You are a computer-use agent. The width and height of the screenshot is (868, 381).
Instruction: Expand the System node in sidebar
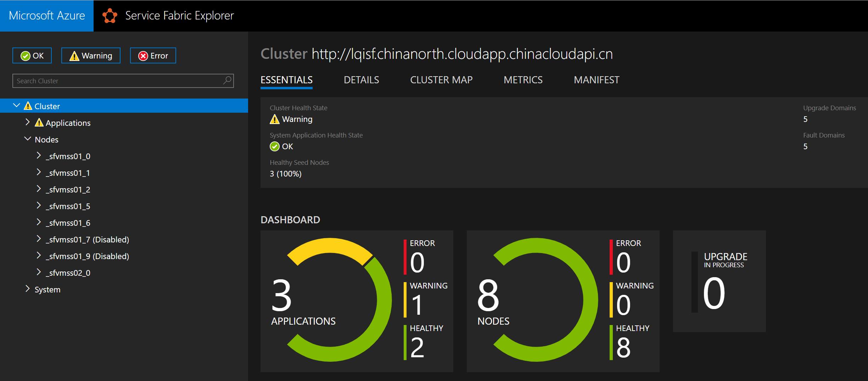[28, 289]
